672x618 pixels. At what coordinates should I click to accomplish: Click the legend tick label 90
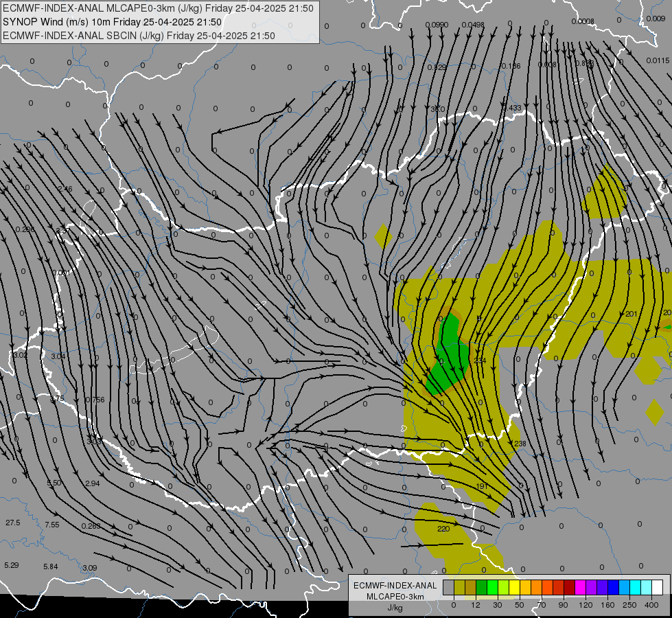pyautogui.click(x=563, y=605)
